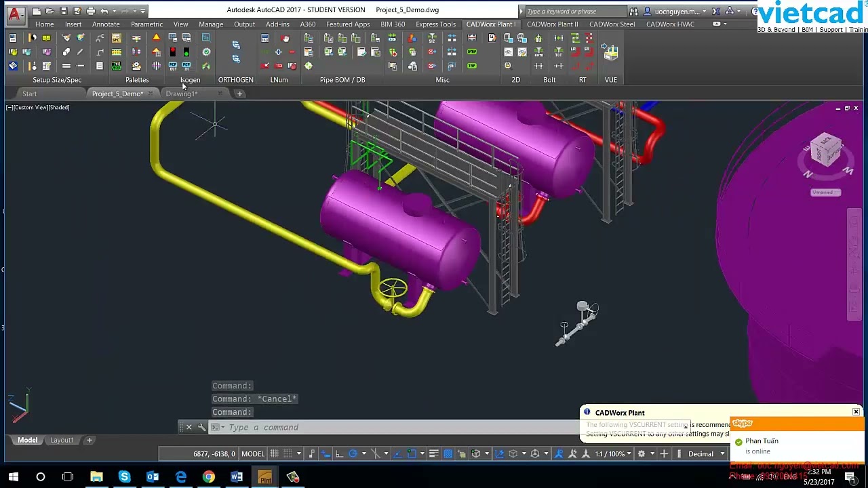The width and height of the screenshot is (868, 488).
Task: Click the Custom View viewport label
Action: [x=30, y=107]
